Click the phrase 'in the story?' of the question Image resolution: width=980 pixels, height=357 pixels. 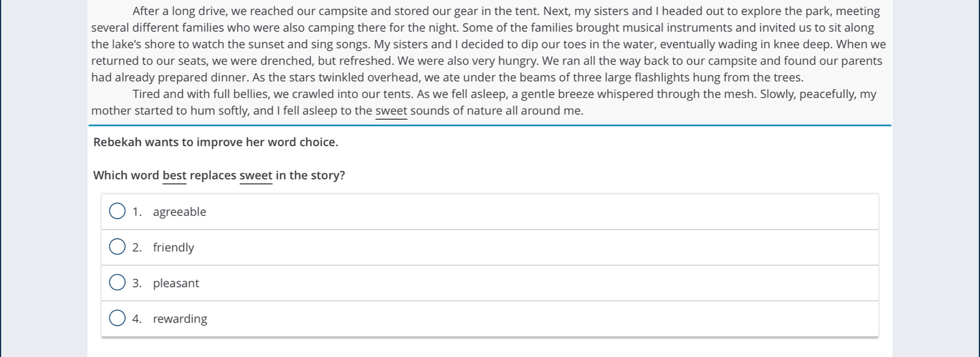click(x=310, y=175)
